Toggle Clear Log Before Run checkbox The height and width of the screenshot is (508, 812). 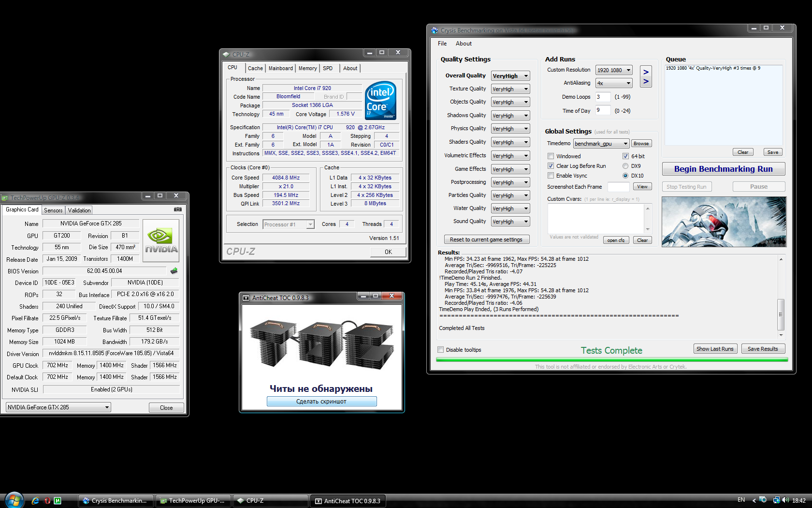coord(551,166)
